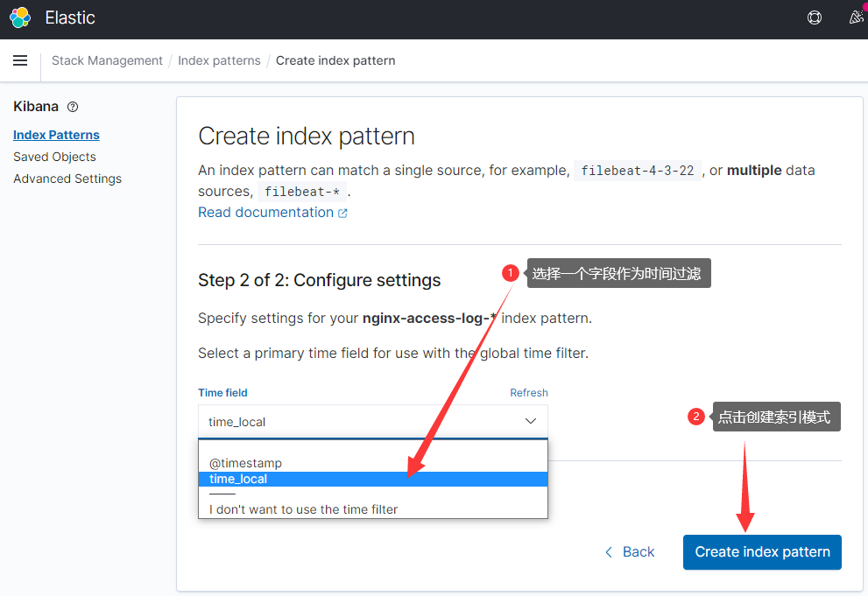The image size is (868, 596).
Task: Click the Create index pattern button
Action: [762, 552]
